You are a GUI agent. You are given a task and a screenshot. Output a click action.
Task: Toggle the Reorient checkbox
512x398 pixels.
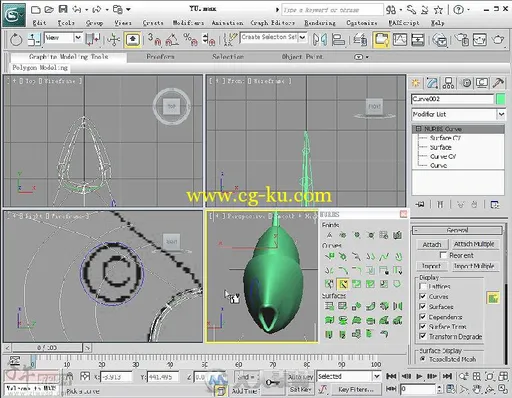click(x=443, y=255)
